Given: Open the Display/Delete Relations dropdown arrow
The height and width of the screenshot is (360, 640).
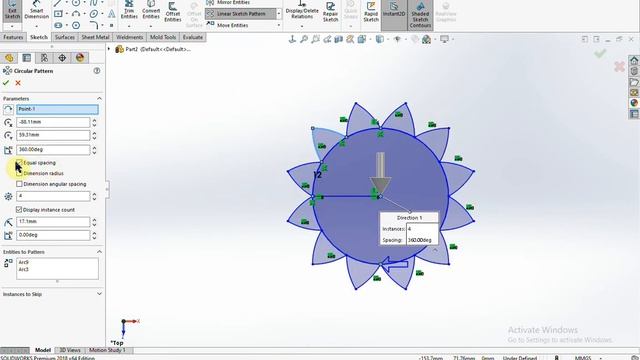Looking at the screenshot, I should (x=302, y=26).
